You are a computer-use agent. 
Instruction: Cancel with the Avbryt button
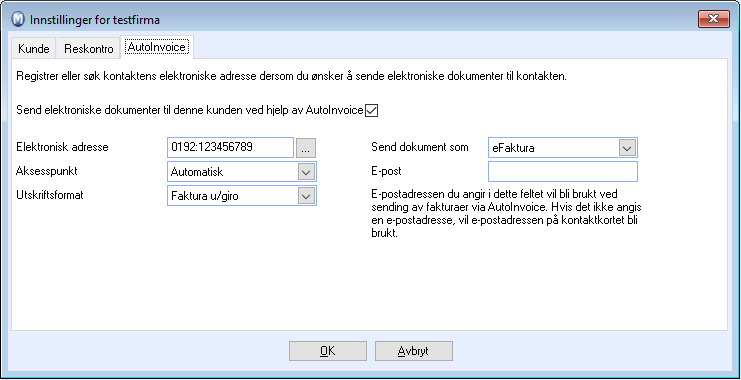(414, 351)
